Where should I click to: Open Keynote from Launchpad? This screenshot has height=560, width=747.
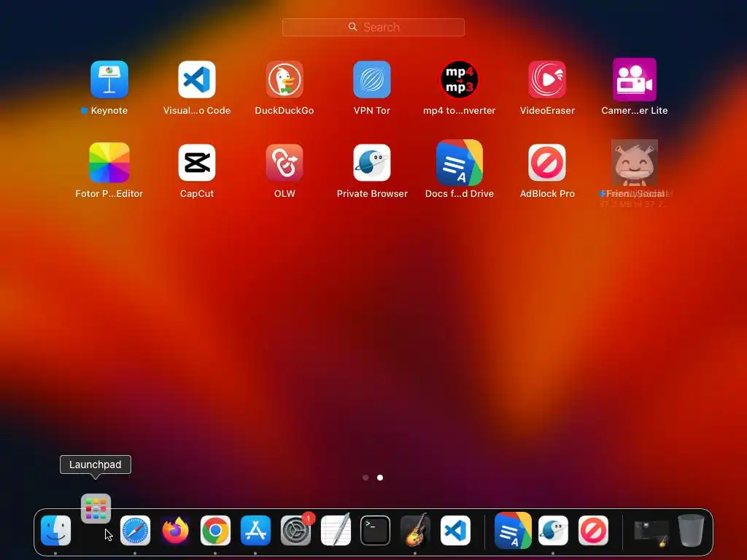click(109, 79)
